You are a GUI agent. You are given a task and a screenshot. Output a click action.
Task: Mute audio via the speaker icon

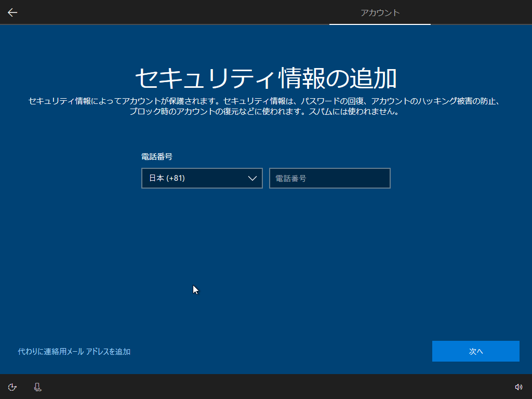(519, 387)
